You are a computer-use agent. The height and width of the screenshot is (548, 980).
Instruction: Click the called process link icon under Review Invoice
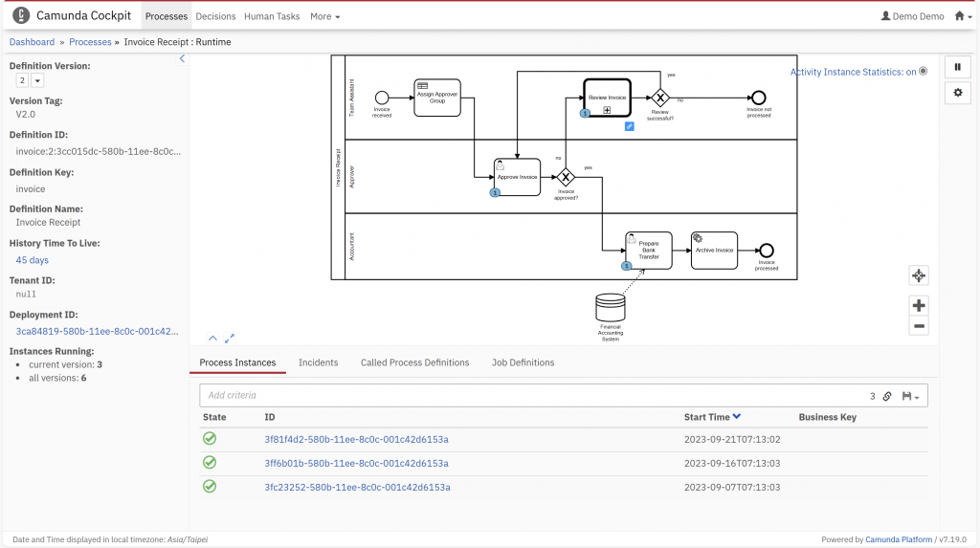(x=630, y=126)
